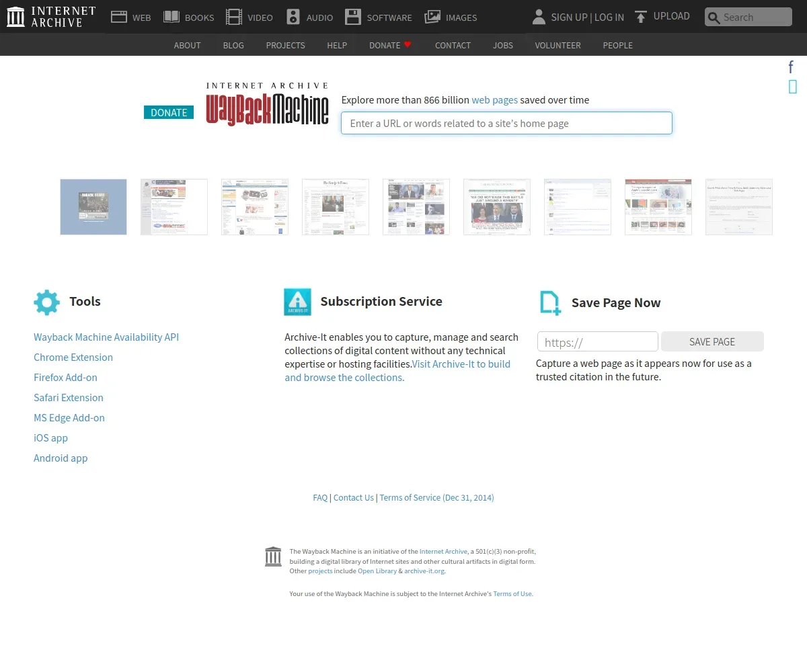Open the VOLUNTEER menu item
807x672 pixels.
558,45
